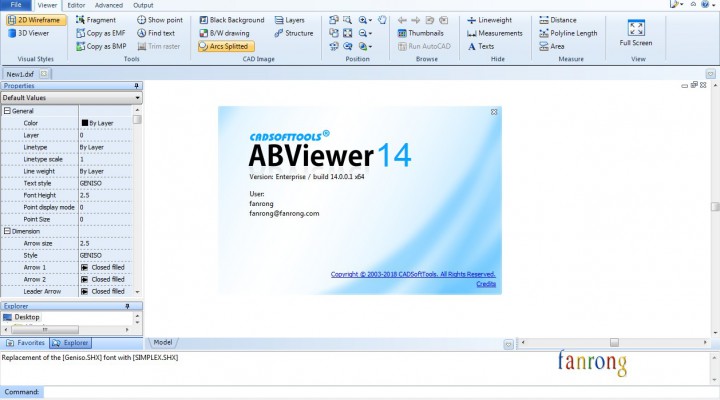The image size is (720, 400).
Task: Click the Full Screen view button
Action: [636, 32]
